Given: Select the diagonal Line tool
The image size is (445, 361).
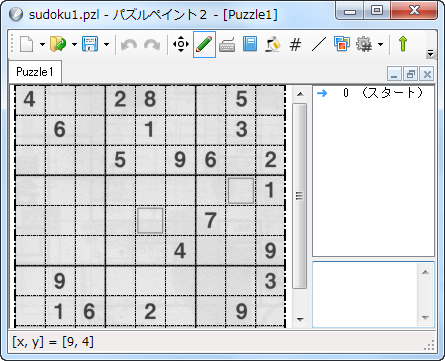Looking at the screenshot, I should (x=319, y=44).
